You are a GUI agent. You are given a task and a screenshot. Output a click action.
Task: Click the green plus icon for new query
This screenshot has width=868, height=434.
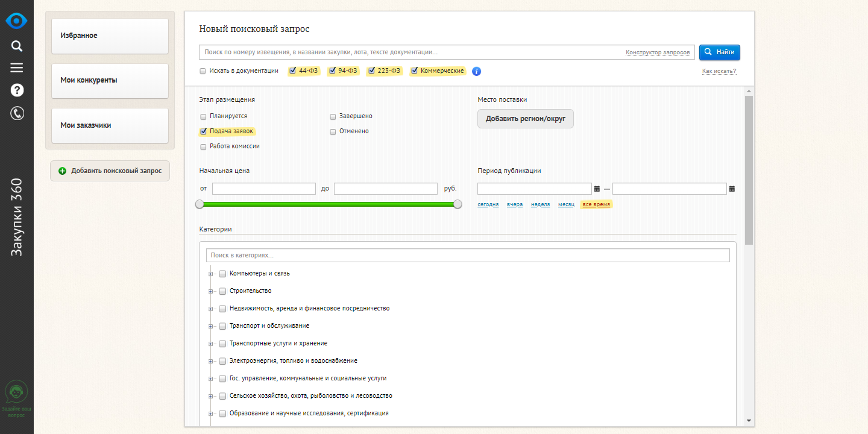click(62, 171)
